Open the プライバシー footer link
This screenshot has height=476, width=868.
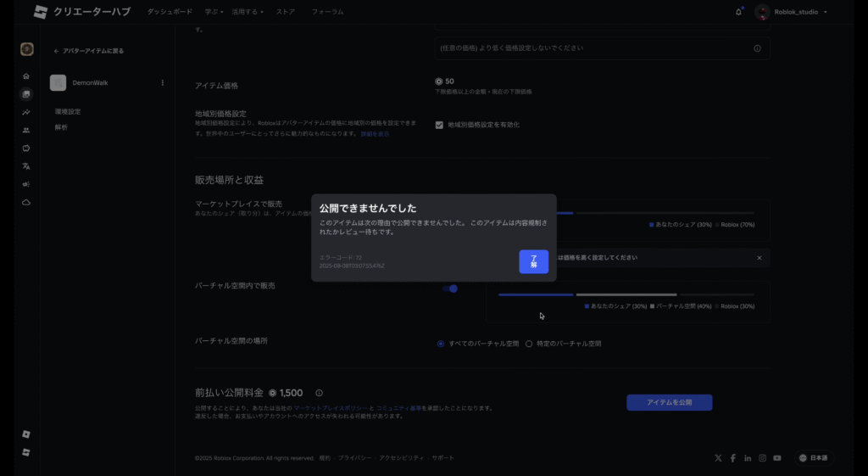coord(355,457)
